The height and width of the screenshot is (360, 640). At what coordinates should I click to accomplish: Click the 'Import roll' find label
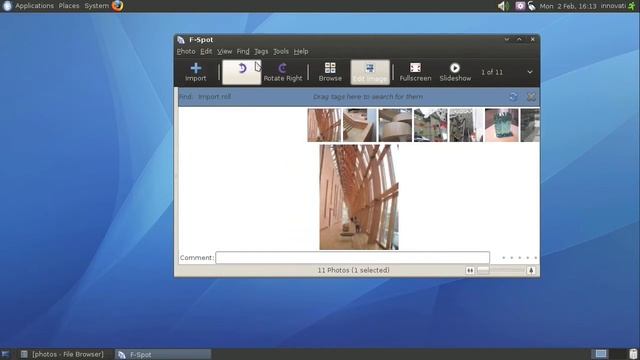pos(214,97)
